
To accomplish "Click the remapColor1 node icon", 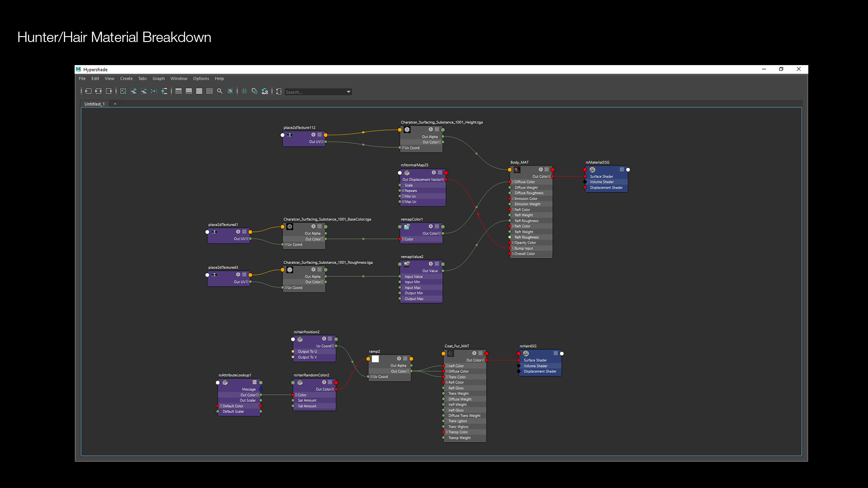I will tap(407, 226).
